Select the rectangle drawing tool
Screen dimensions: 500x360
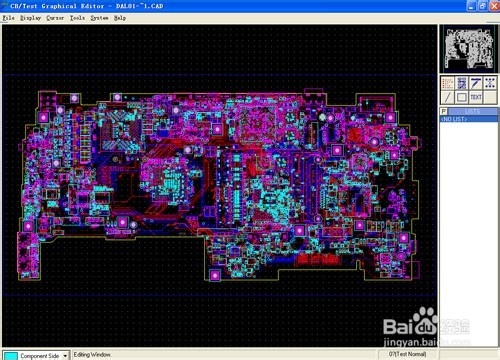tap(462, 97)
